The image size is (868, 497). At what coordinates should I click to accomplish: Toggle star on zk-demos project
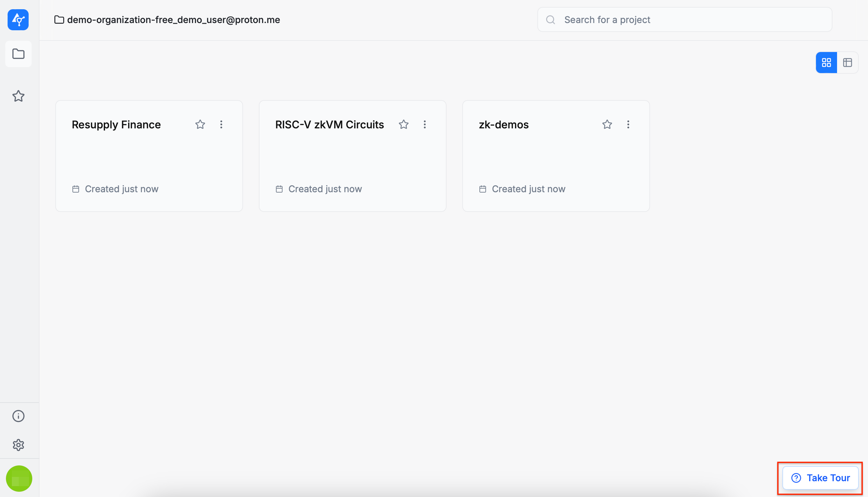pyautogui.click(x=607, y=125)
